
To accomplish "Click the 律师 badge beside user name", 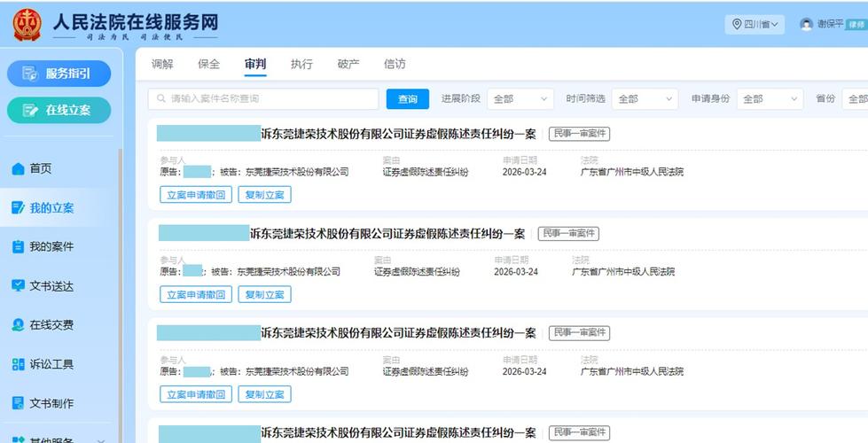I will [856, 24].
